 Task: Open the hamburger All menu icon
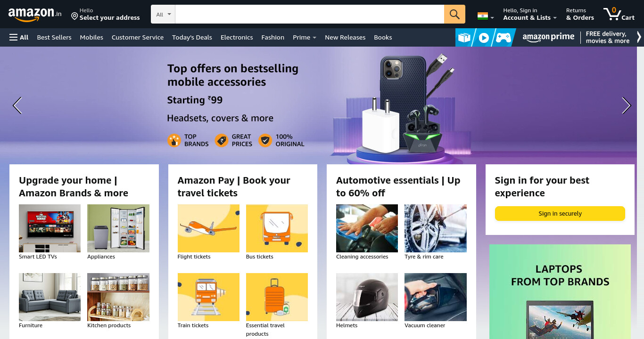(13, 37)
